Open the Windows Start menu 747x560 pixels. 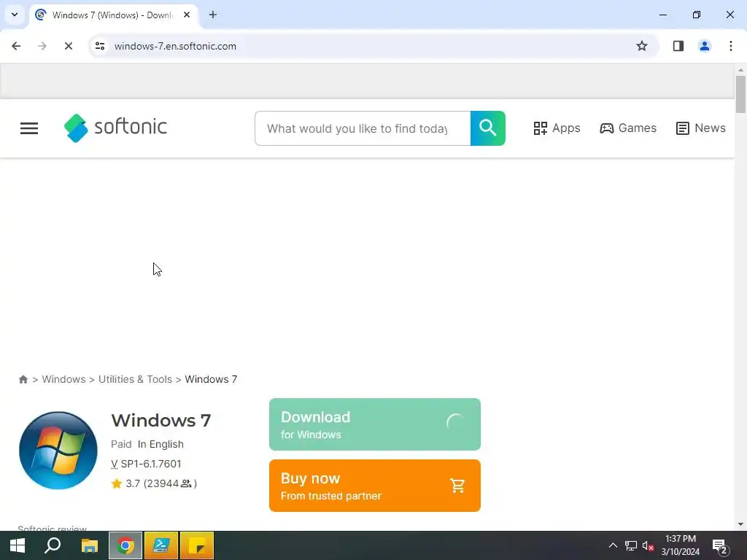coord(18,545)
